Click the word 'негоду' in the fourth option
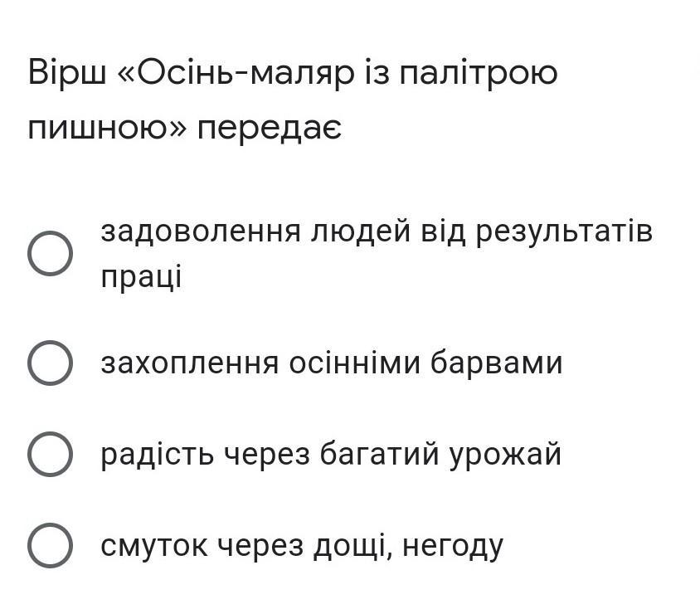This screenshot has height=609, width=700. 453,547
